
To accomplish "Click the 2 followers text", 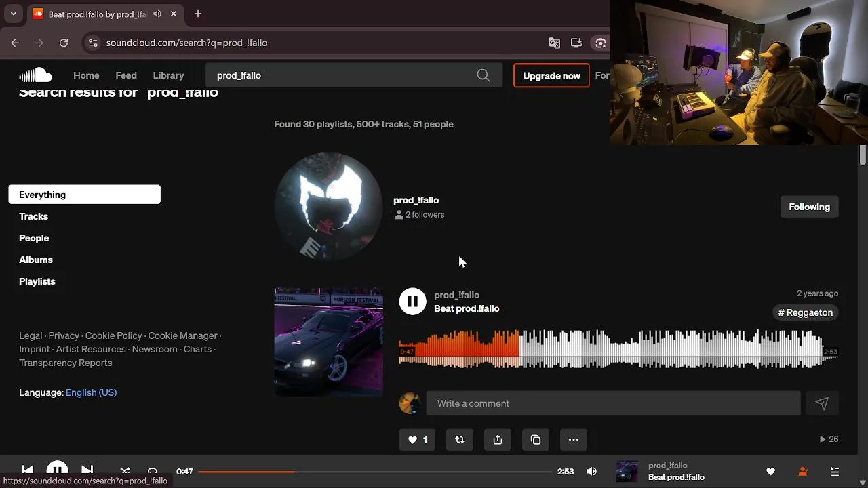I will (425, 215).
